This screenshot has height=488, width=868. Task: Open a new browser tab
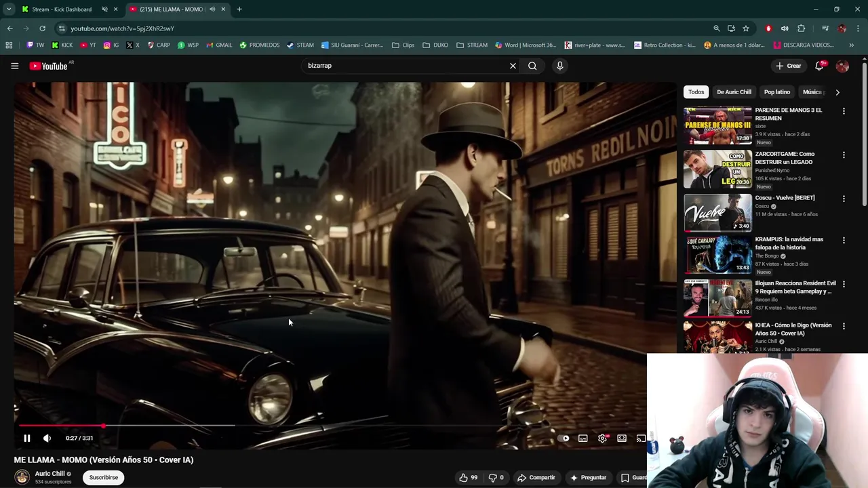tap(239, 9)
